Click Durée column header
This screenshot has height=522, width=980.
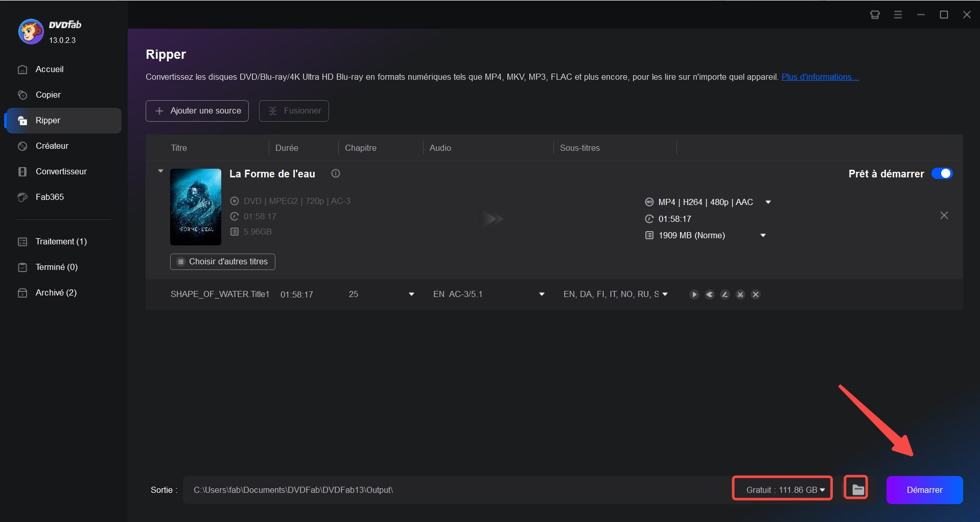pyautogui.click(x=287, y=148)
